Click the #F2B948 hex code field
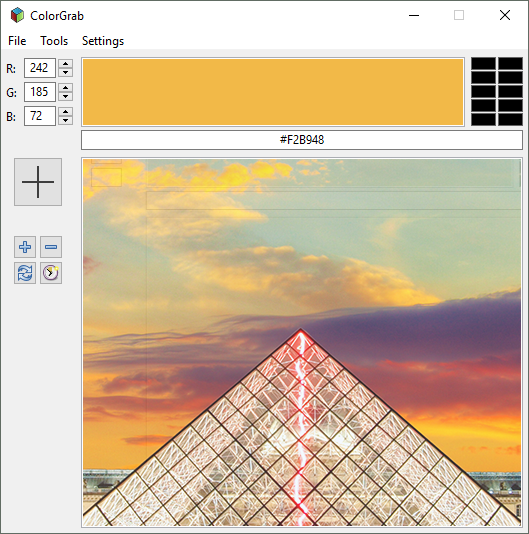Viewport: 529px width, 534px height. [302, 140]
